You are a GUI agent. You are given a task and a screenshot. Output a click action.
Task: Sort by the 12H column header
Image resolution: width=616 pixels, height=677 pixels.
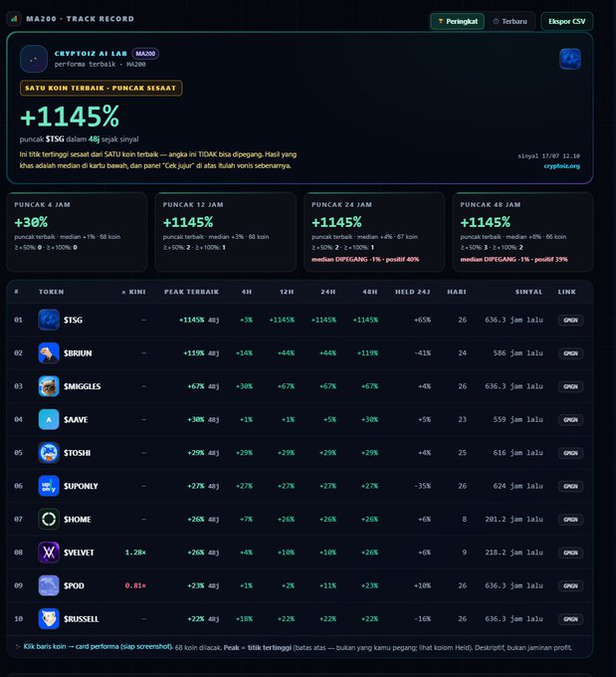pyautogui.click(x=287, y=292)
